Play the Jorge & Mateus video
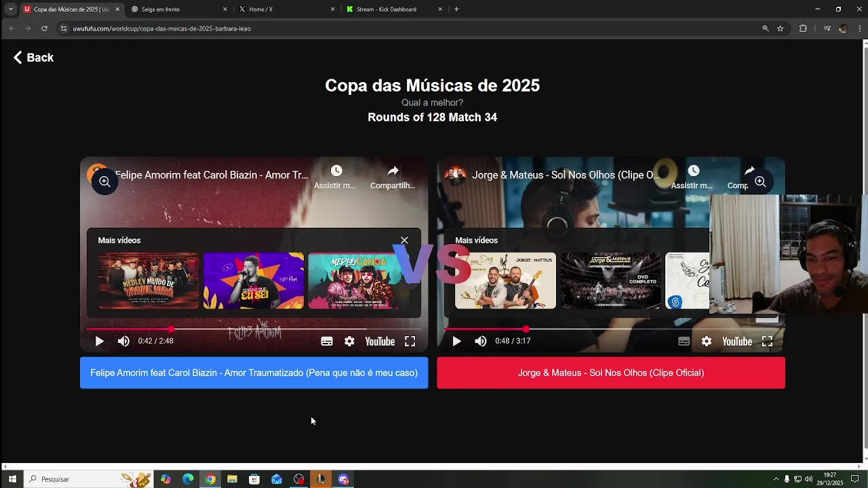The image size is (868, 488). (x=456, y=342)
